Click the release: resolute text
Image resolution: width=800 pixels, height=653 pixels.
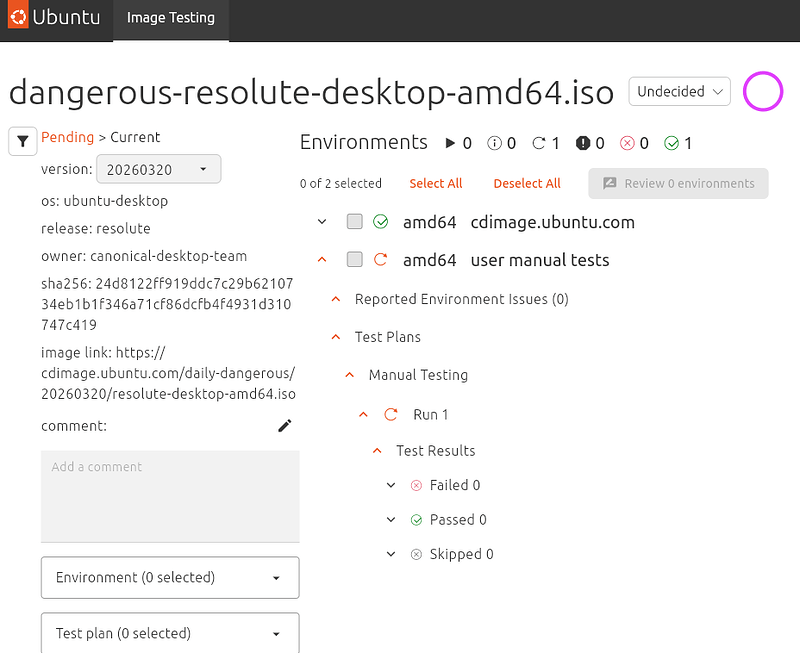(96, 229)
